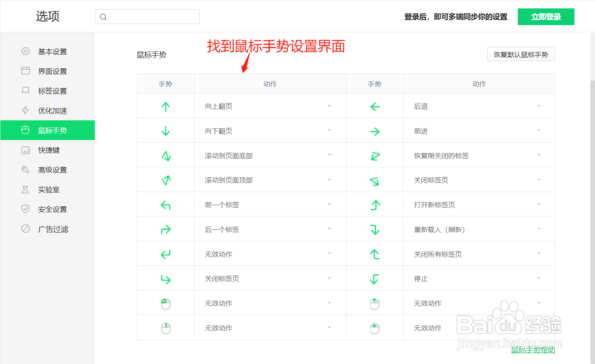Click the 立即登录 button
The height and width of the screenshot is (364, 595).
coord(545,17)
